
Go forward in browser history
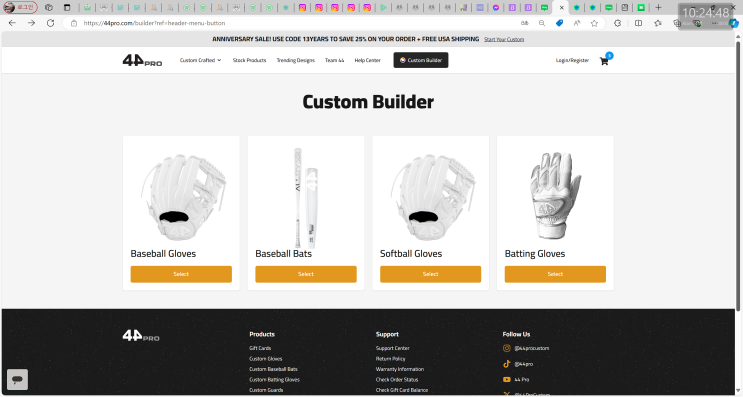pyautogui.click(x=31, y=23)
